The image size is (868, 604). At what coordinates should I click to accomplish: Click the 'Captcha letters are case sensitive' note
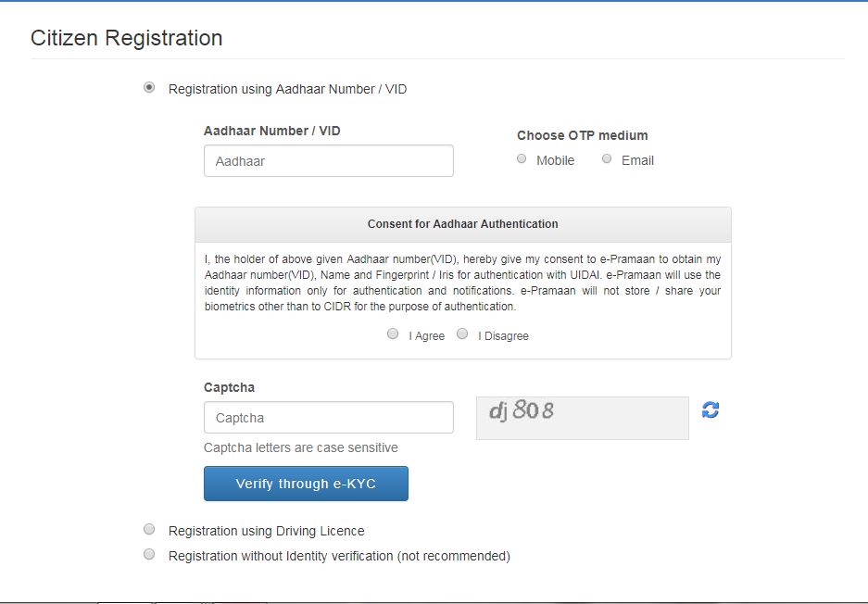point(301,447)
